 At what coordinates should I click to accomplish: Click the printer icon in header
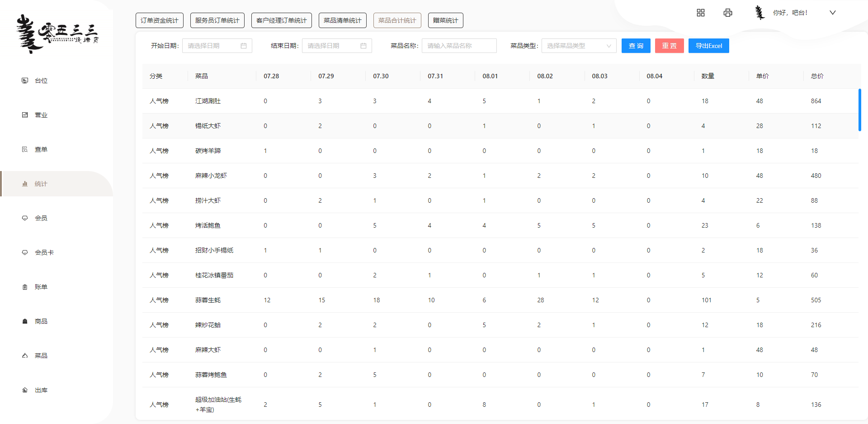point(727,13)
